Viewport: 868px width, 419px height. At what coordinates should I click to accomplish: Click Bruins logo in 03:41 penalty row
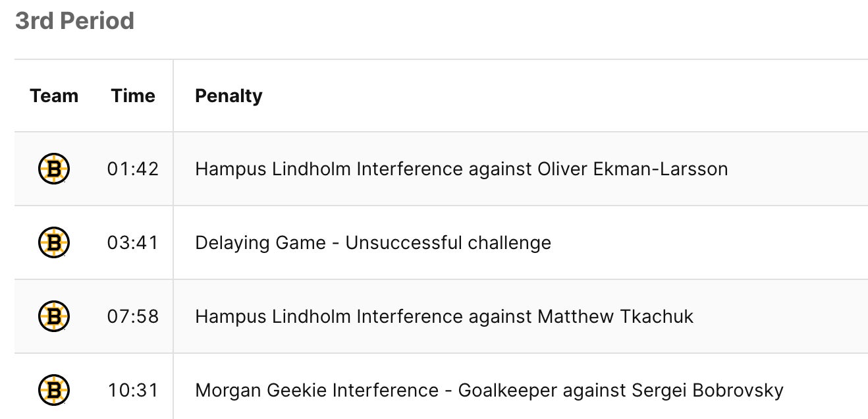[54, 242]
